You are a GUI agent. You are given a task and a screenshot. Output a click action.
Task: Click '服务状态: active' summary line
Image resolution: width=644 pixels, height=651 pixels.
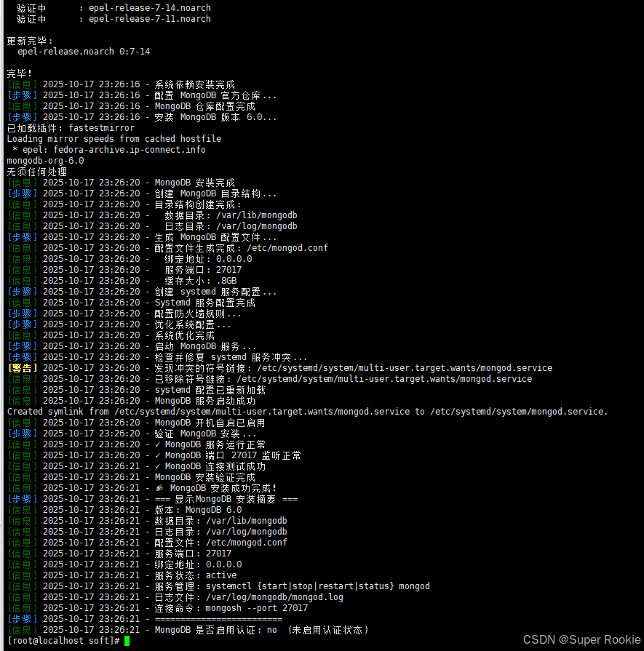[x=196, y=575]
